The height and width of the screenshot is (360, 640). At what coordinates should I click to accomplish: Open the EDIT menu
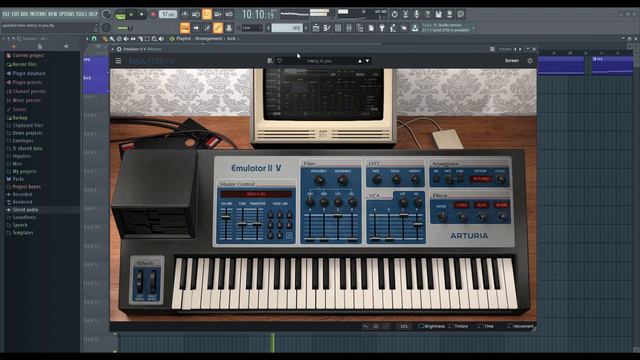coord(16,14)
